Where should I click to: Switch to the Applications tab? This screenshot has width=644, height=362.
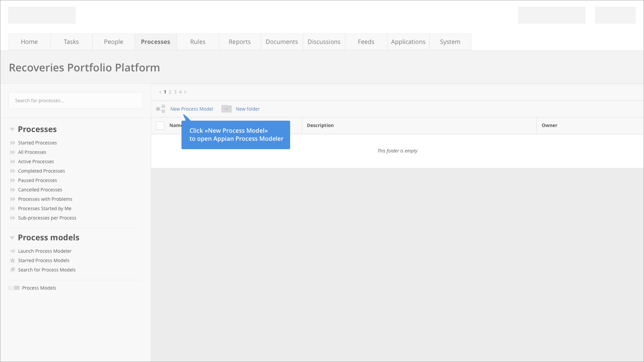tap(408, 42)
